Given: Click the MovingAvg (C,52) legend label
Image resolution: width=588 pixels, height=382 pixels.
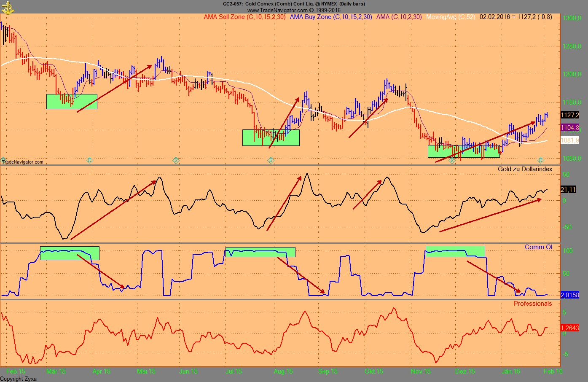Looking at the screenshot, I should coord(451,17).
